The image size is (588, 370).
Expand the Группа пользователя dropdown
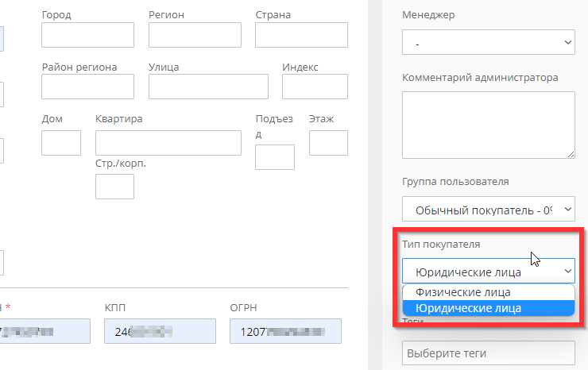pyautogui.click(x=488, y=210)
